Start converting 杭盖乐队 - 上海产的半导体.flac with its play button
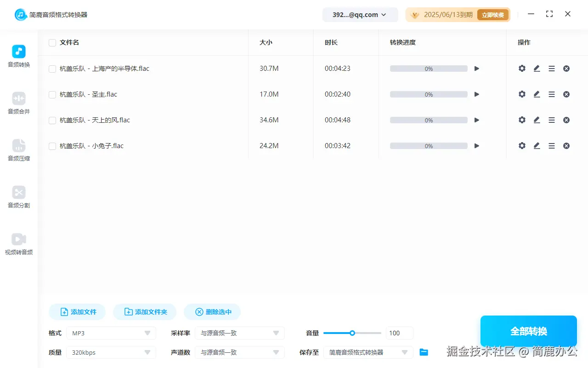 point(476,68)
